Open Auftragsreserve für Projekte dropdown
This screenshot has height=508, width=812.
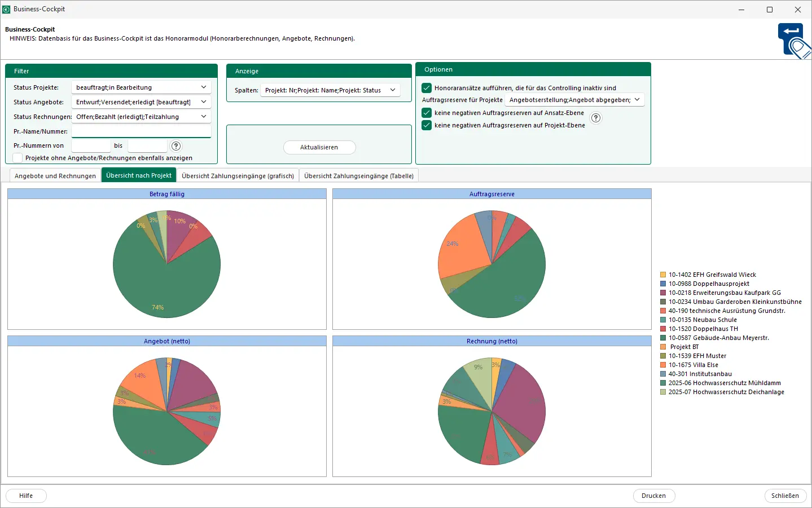[637, 100]
